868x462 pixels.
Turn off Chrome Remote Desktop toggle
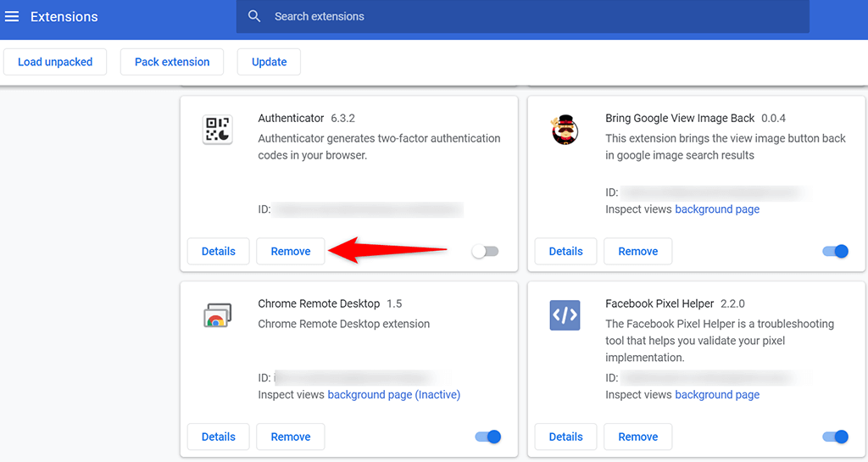488,437
